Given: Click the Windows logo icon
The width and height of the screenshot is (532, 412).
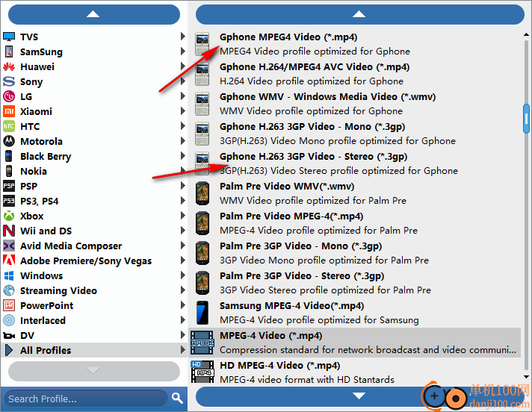Looking at the screenshot, I should click(x=9, y=275).
